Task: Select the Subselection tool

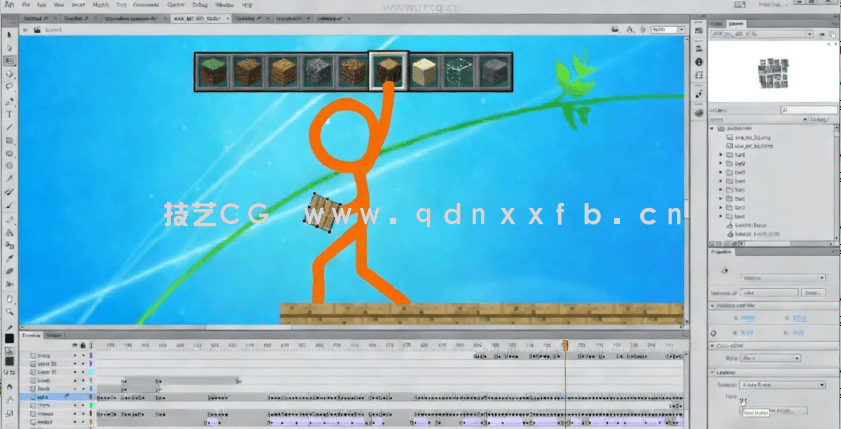Action: tap(9, 48)
